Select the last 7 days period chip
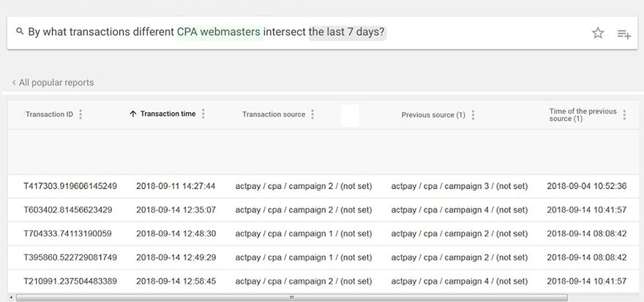Screen dimensions: 644x302 (x=347, y=32)
